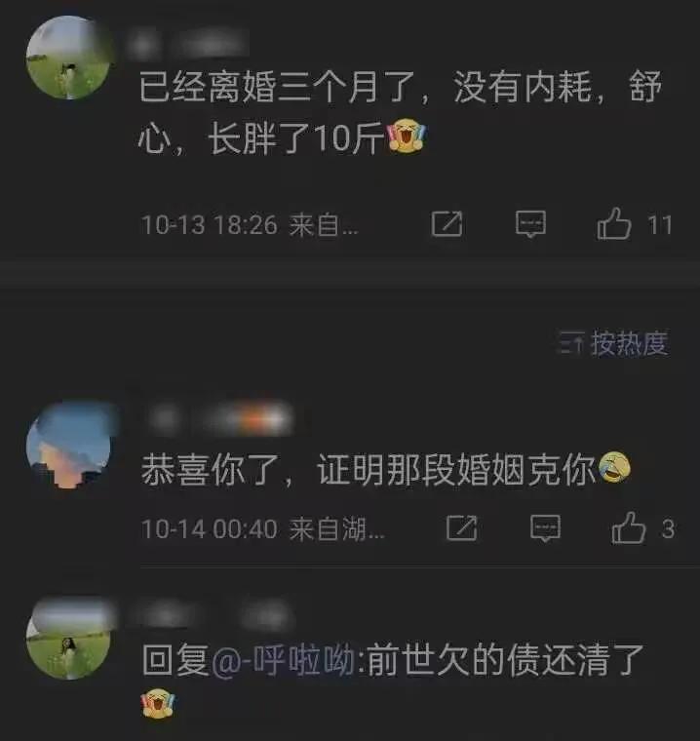Tap the third commenter's blurred username

point(213,616)
